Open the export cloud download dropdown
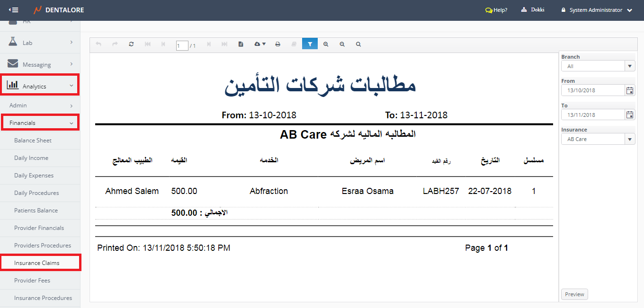The image size is (644, 308). coord(260,44)
